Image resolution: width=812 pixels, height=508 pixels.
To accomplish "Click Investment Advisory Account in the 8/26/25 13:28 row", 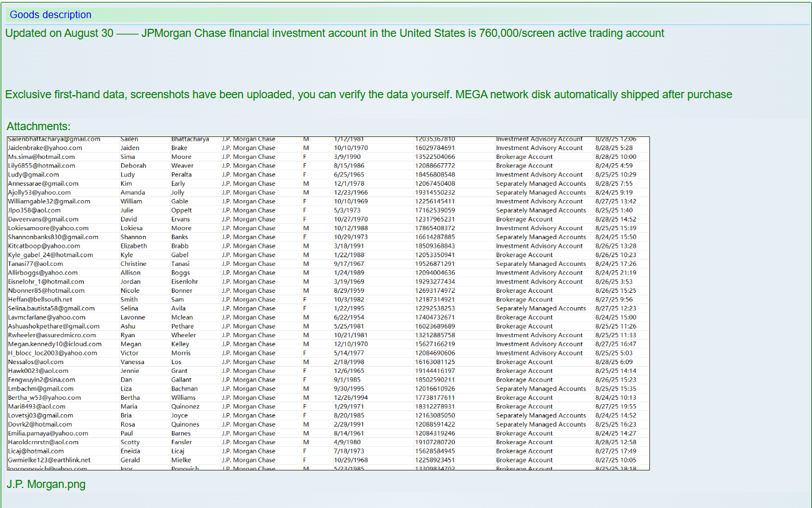I will [x=539, y=246].
